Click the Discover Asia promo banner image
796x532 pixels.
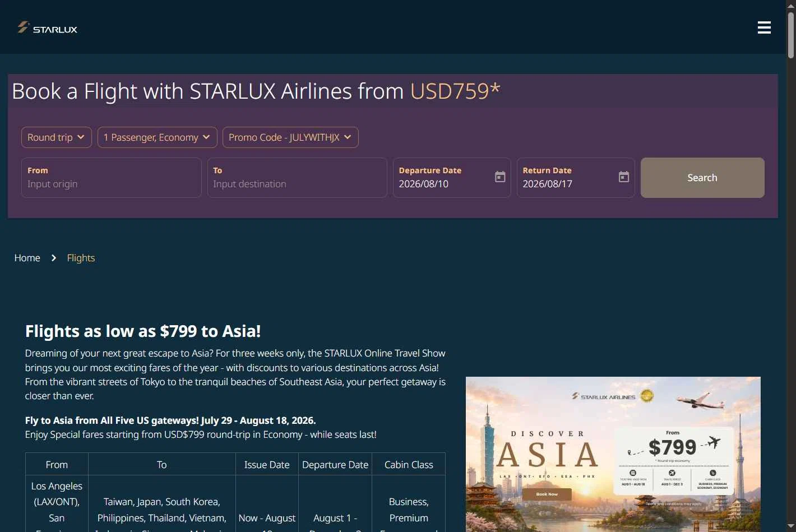(613, 454)
